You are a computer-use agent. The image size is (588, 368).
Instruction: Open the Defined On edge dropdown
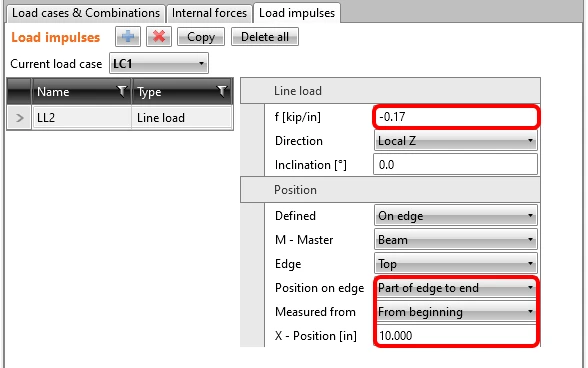click(456, 216)
